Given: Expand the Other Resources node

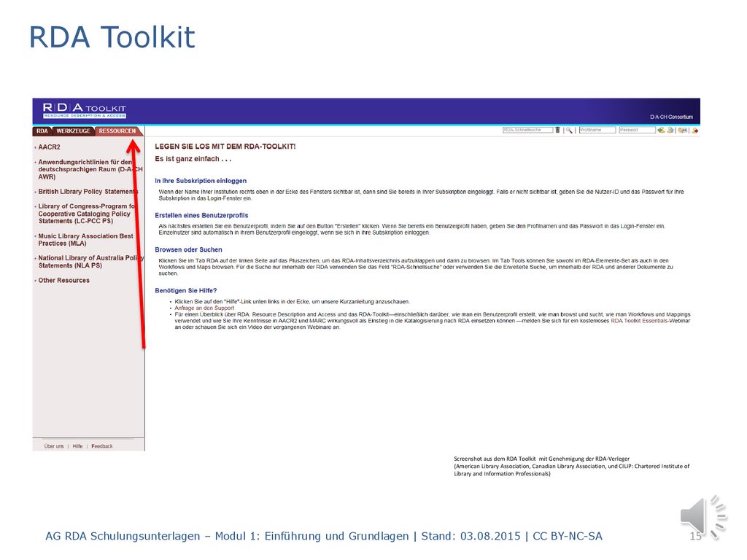Looking at the screenshot, I should pyautogui.click(x=35, y=281).
